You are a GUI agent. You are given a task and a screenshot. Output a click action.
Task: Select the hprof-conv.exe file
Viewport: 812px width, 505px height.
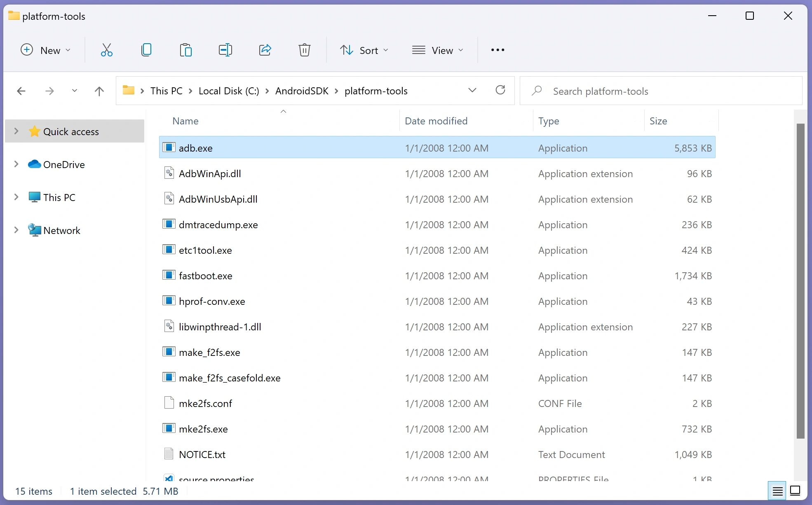[x=437, y=301]
